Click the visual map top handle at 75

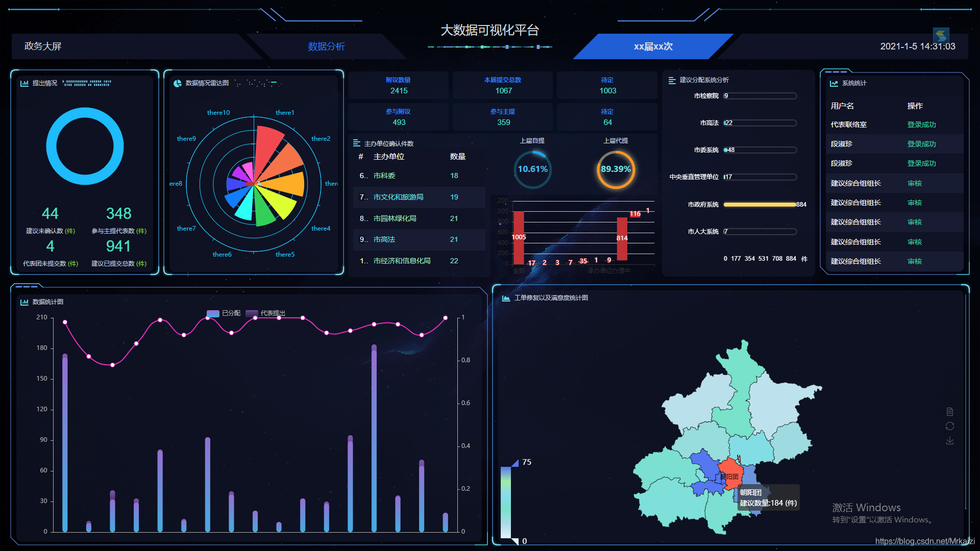click(x=514, y=463)
